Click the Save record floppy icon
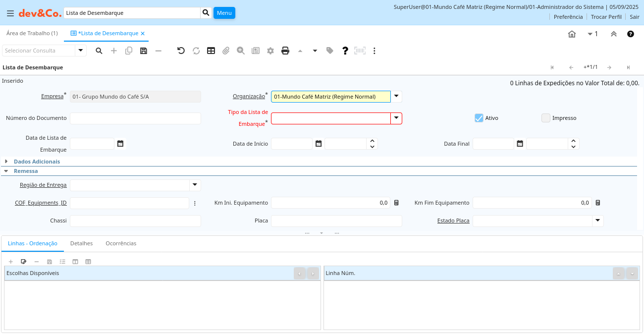644x334 pixels. coord(144,51)
